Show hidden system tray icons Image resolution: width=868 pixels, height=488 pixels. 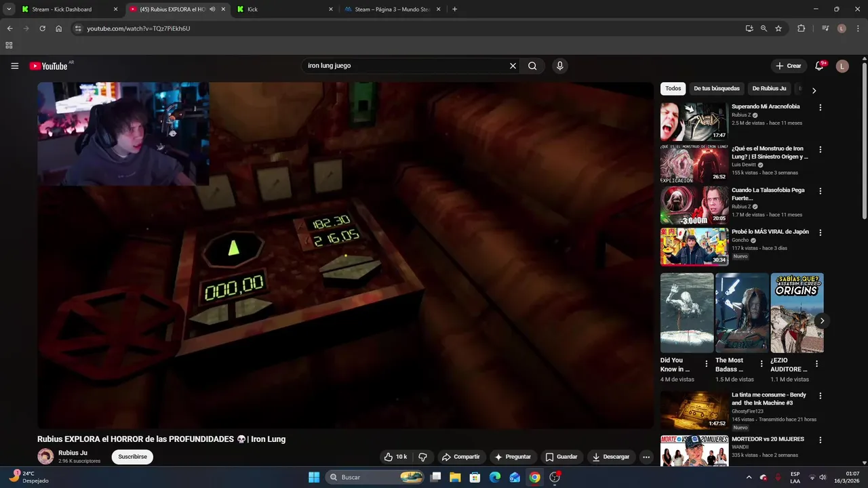(749, 477)
